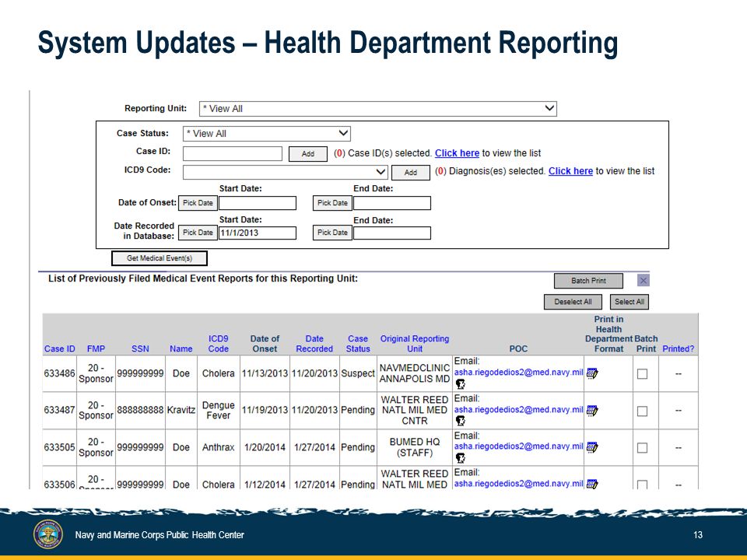Click the Select All button

[x=629, y=302]
